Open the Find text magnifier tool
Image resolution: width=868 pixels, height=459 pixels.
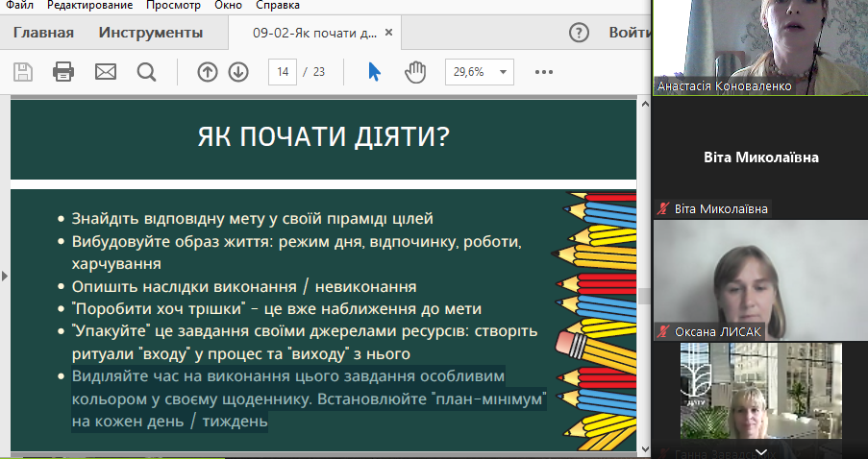point(146,72)
